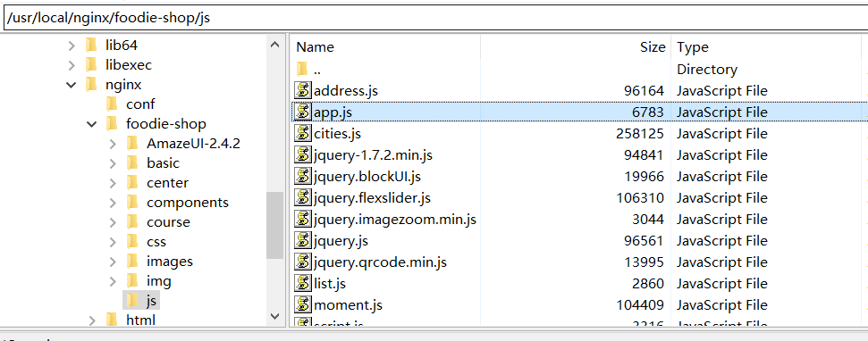Click the course folder icon in tree
Viewport: 868px width, 341px height.
tap(133, 222)
